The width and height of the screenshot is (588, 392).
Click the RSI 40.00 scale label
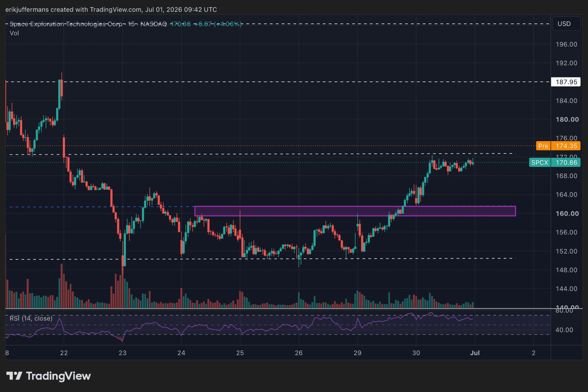point(564,330)
